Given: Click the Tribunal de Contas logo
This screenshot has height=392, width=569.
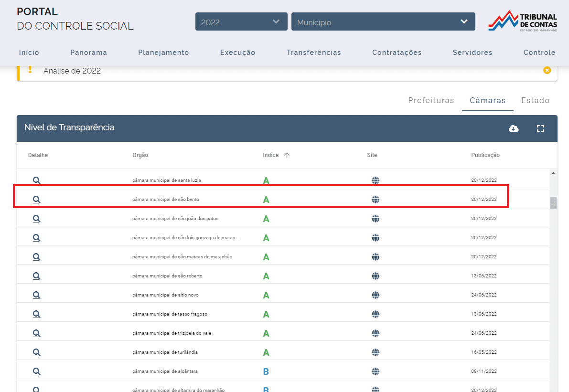Looking at the screenshot, I should pyautogui.click(x=523, y=21).
